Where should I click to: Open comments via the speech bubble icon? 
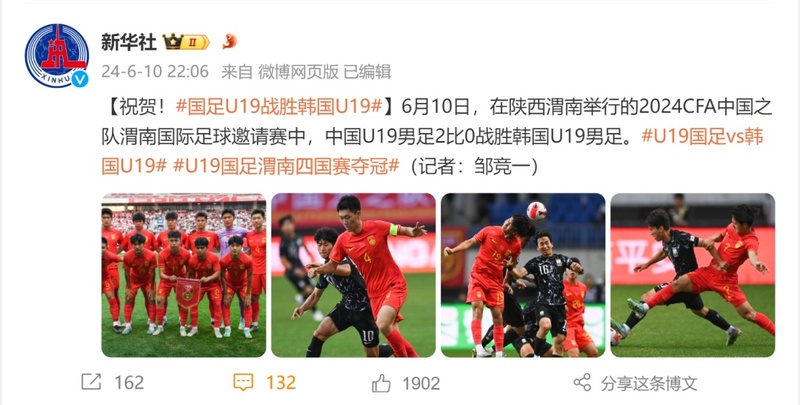[243, 382]
